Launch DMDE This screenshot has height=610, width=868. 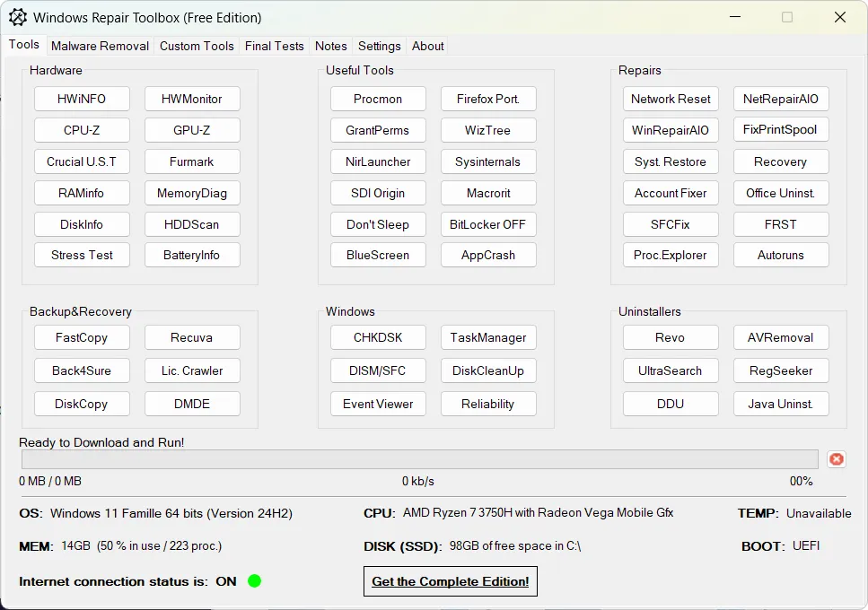(x=192, y=404)
